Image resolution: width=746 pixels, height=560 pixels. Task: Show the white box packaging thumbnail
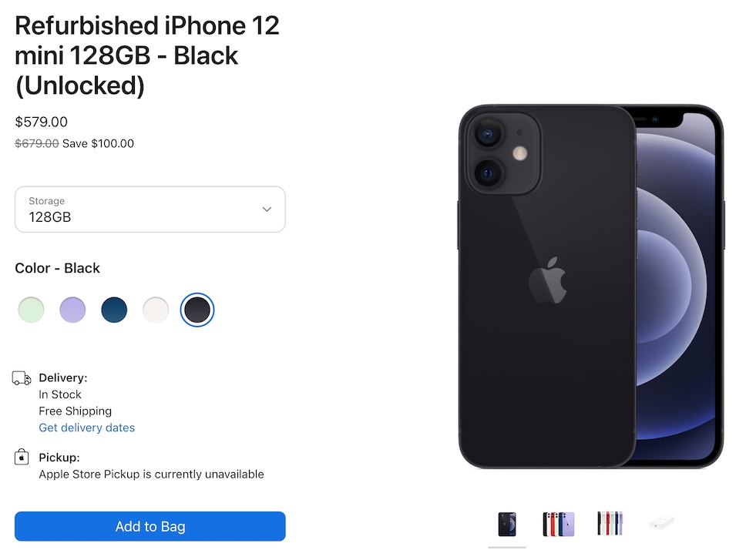pyautogui.click(x=662, y=522)
